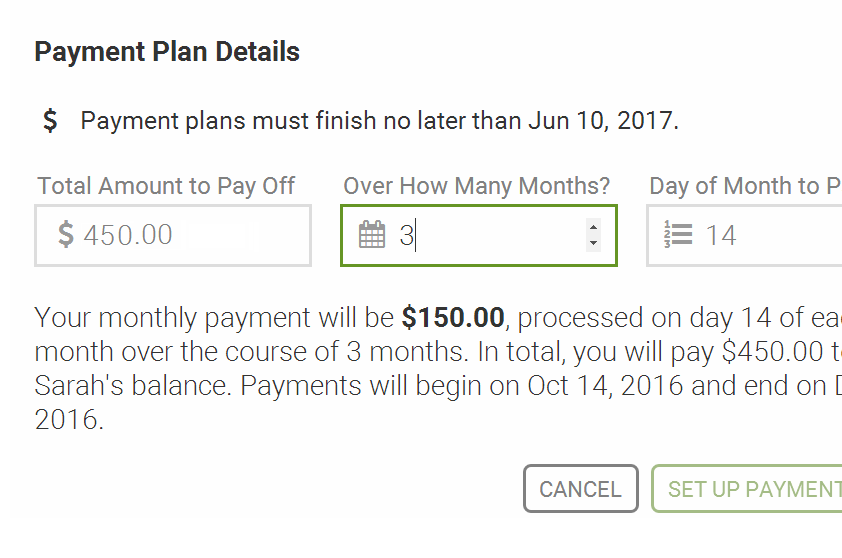The height and width of the screenshot is (558, 842).
Task: Increase months using the up stepper arrow
Action: point(593,227)
